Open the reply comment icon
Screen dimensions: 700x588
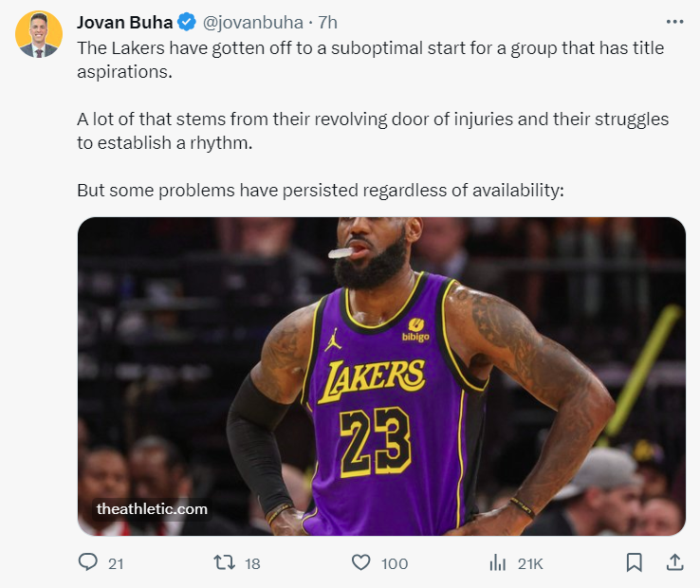[88, 562]
